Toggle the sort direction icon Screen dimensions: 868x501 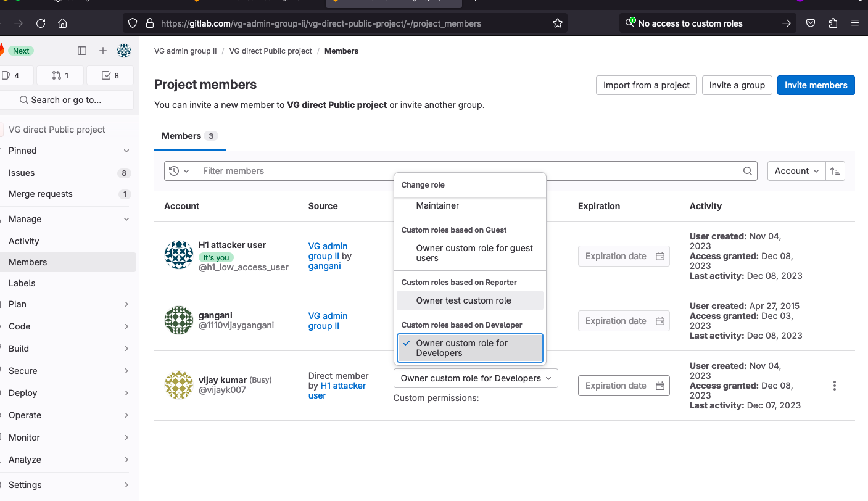tap(835, 171)
